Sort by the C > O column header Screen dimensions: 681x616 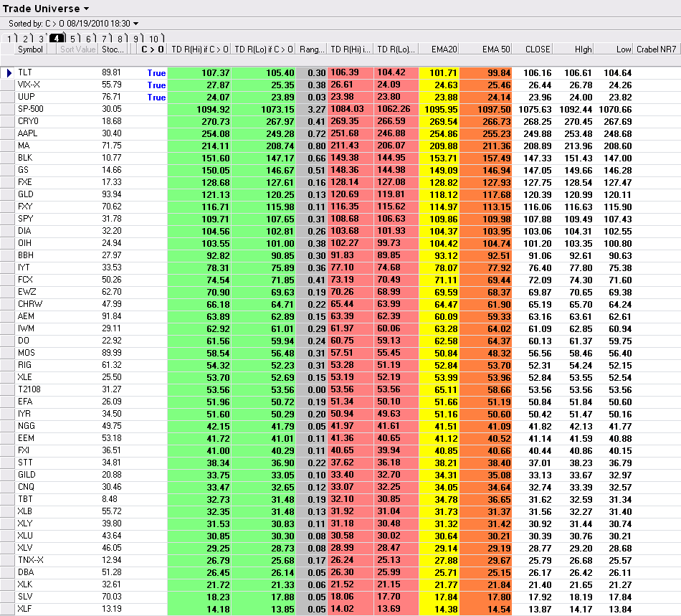click(x=152, y=49)
